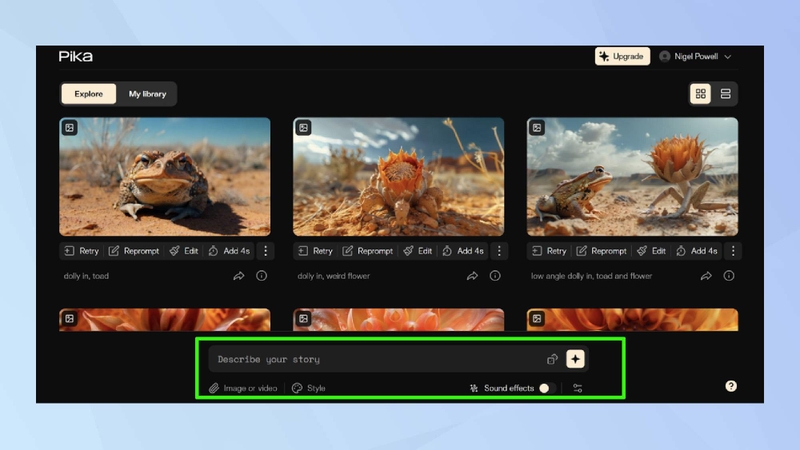Open the Nigel Powell account dropdown

(x=695, y=56)
